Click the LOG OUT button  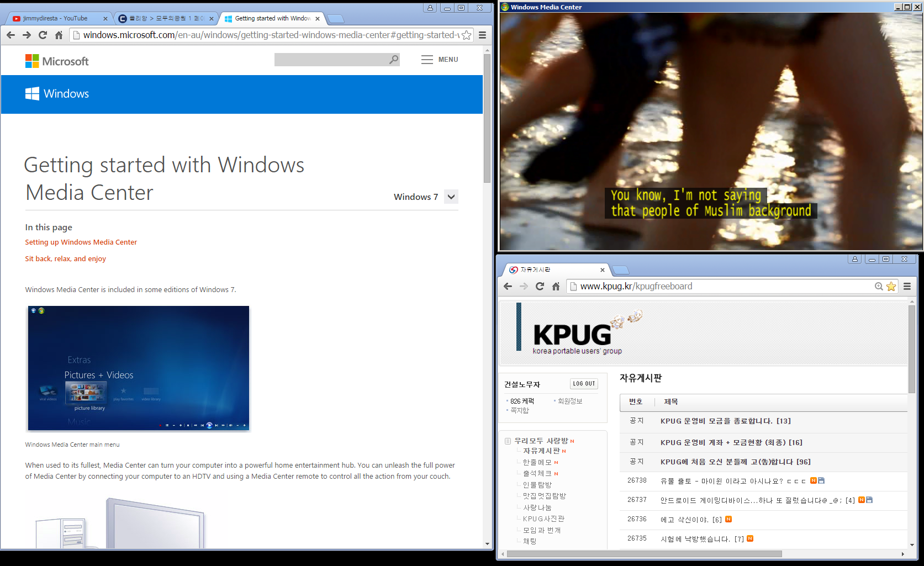pyautogui.click(x=584, y=384)
